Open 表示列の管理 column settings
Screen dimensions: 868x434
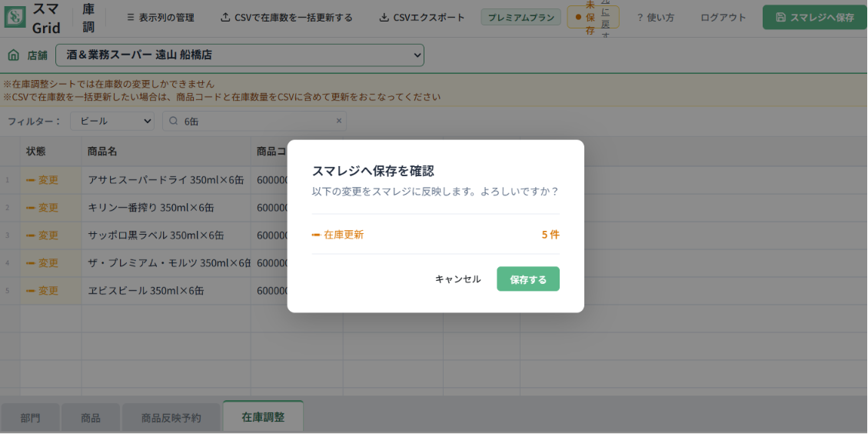pyautogui.click(x=161, y=18)
